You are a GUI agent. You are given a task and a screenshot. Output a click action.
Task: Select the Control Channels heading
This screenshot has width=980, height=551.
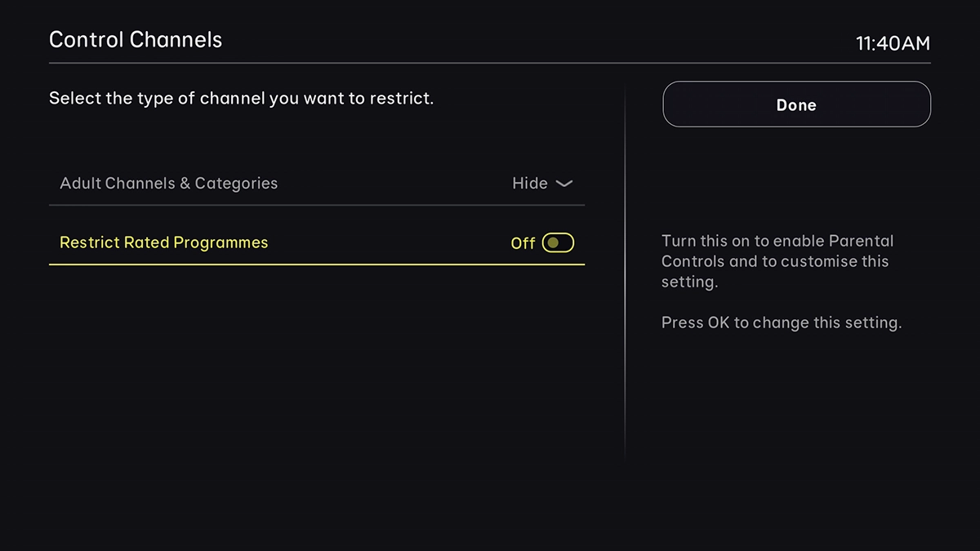click(x=136, y=38)
